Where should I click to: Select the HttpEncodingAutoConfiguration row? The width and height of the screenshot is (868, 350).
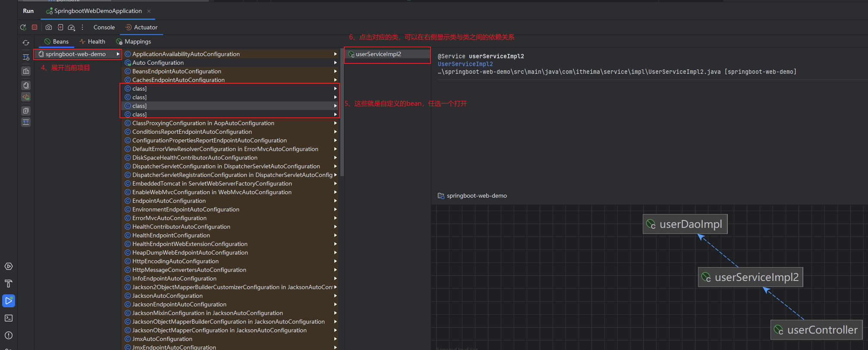[231, 261]
